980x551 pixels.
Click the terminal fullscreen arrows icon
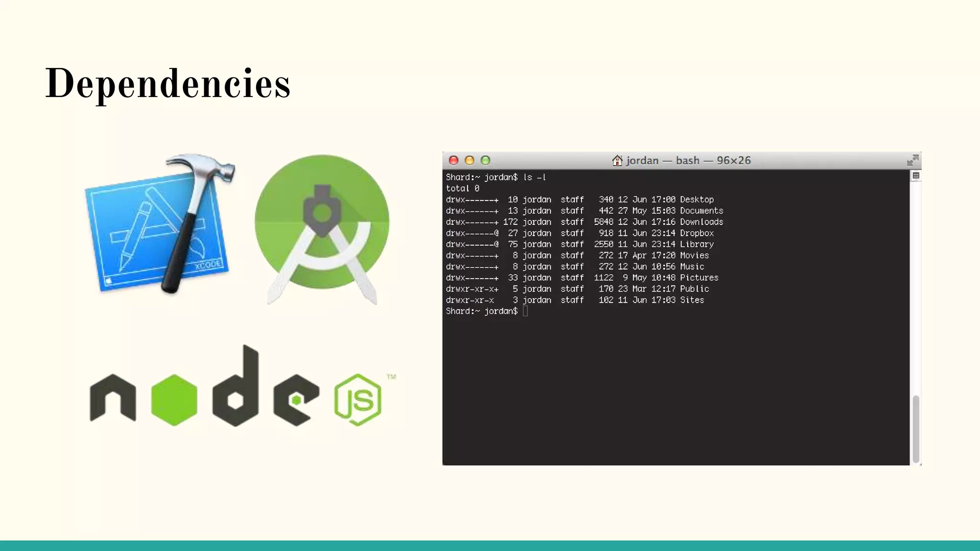coord(913,160)
